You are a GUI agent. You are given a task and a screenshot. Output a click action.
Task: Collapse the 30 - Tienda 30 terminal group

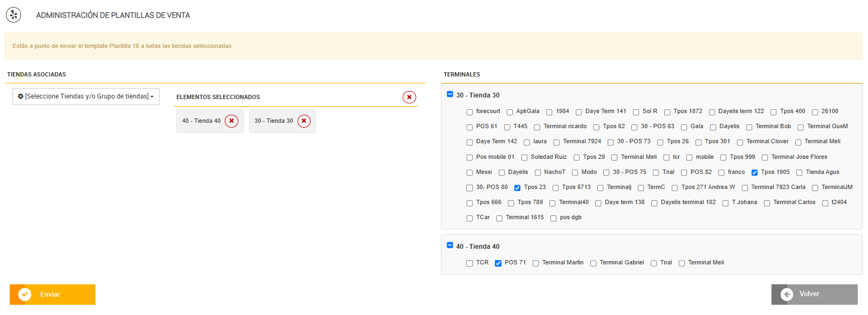(x=450, y=94)
